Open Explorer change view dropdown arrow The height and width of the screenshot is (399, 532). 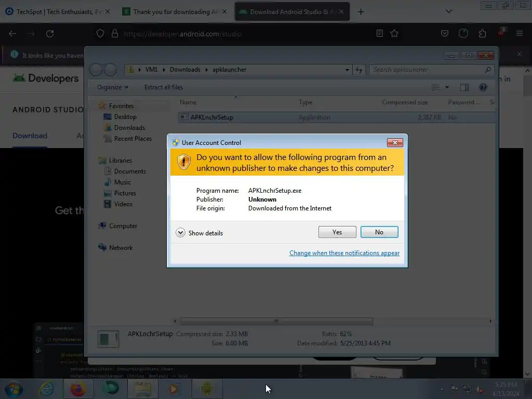[x=447, y=87]
